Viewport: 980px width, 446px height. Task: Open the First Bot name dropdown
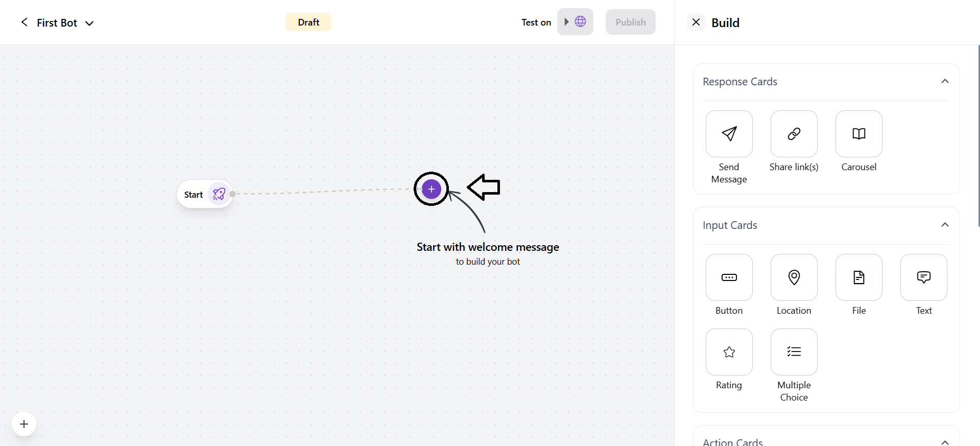pyautogui.click(x=89, y=23)
